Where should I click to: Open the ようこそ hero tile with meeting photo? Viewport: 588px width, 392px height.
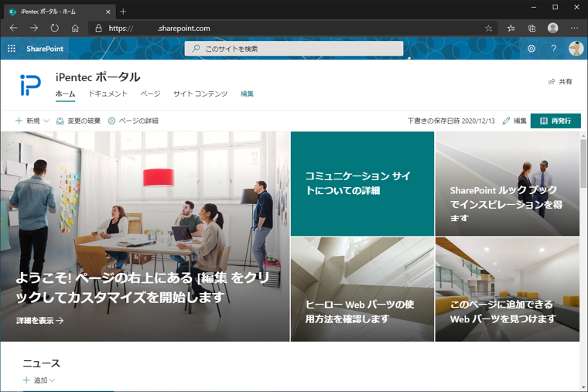(145, 236)
